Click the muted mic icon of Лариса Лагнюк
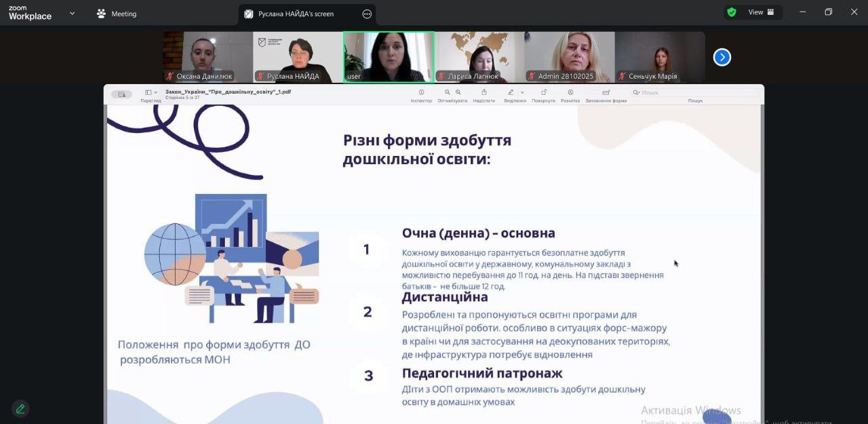 (441, 76)
